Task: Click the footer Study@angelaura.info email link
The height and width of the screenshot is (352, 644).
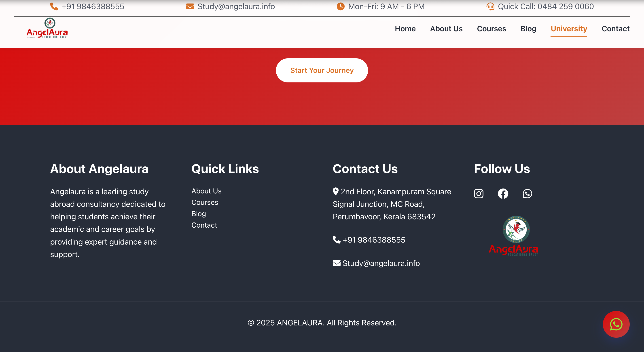Action: 381,263
